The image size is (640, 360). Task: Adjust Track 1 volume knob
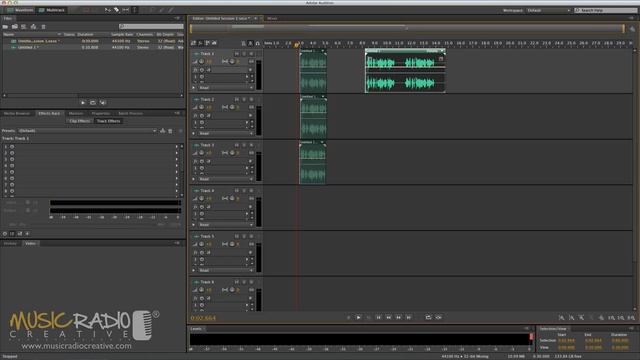tap(201, 62)
